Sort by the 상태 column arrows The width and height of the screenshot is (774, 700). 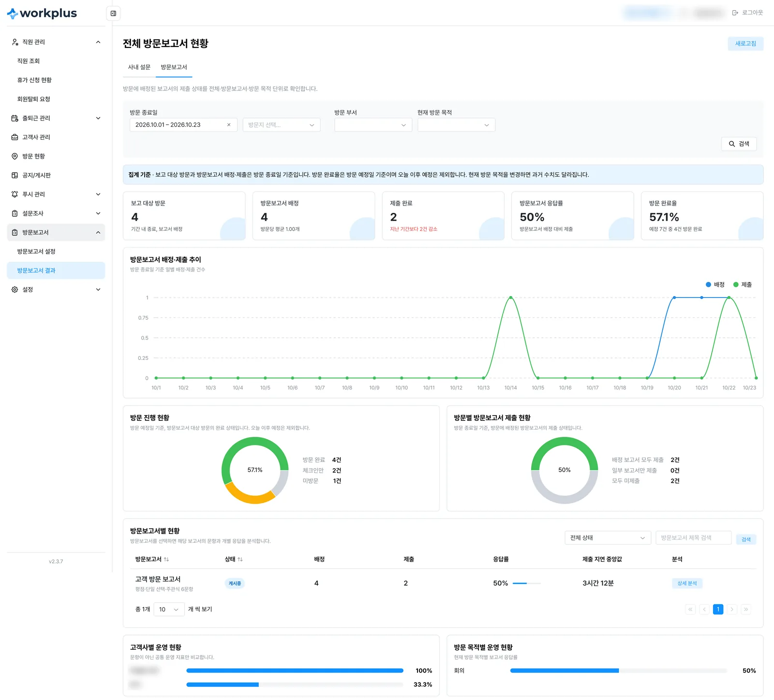point(240,559)
